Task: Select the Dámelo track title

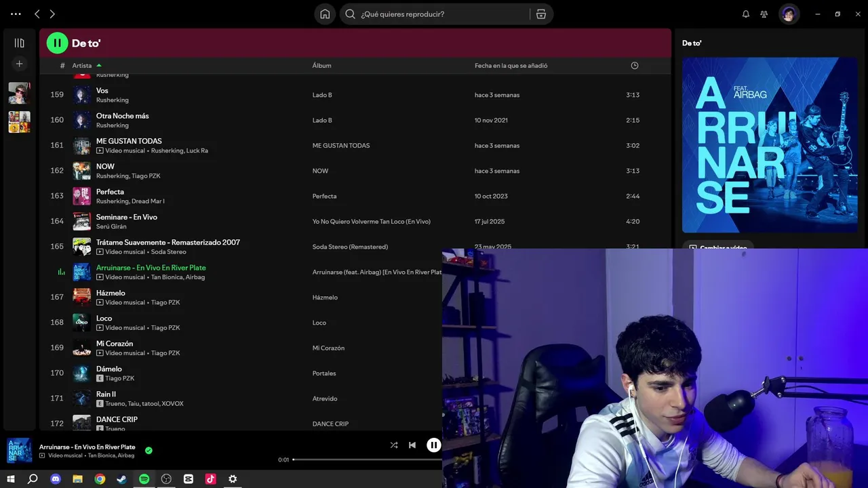Action: click(x=109, y=369)
